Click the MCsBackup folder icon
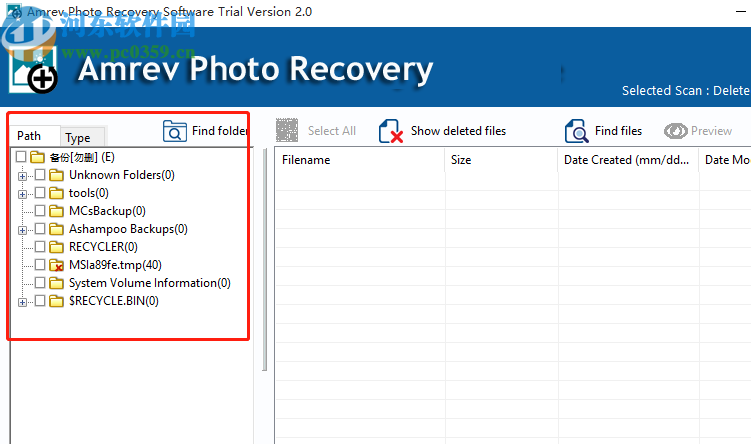 [x=57, y=211]
